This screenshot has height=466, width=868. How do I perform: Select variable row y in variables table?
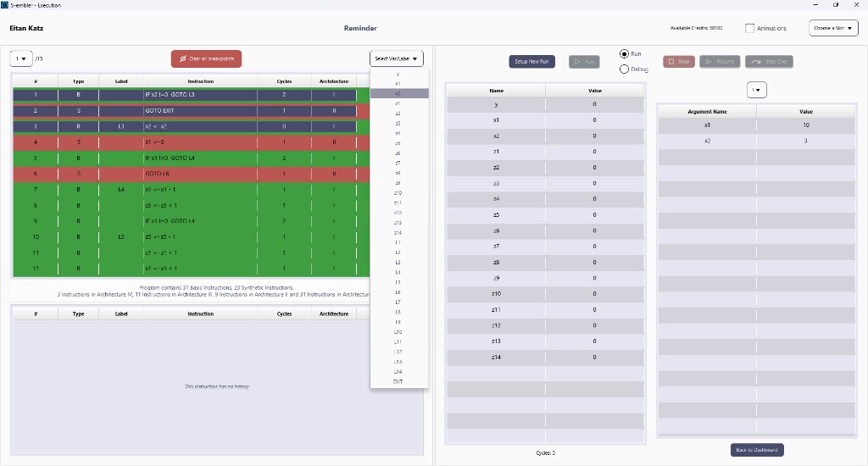pos(545,104)
